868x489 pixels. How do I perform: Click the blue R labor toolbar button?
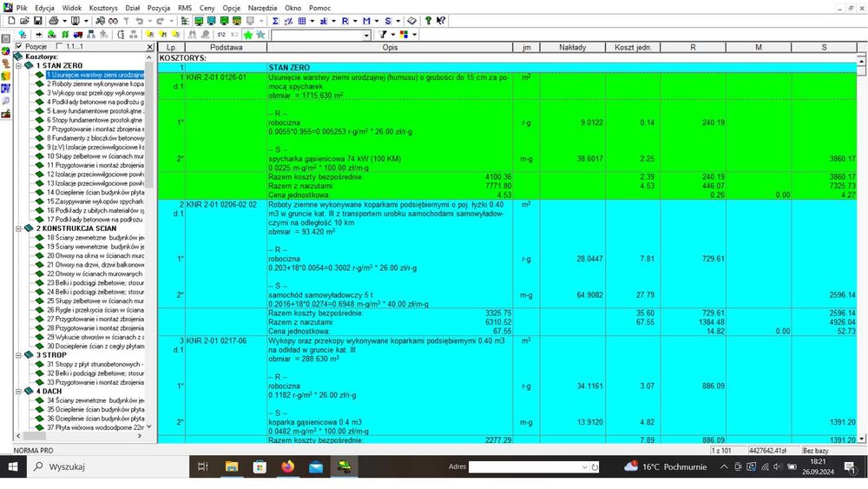click(x=345, y=21)
